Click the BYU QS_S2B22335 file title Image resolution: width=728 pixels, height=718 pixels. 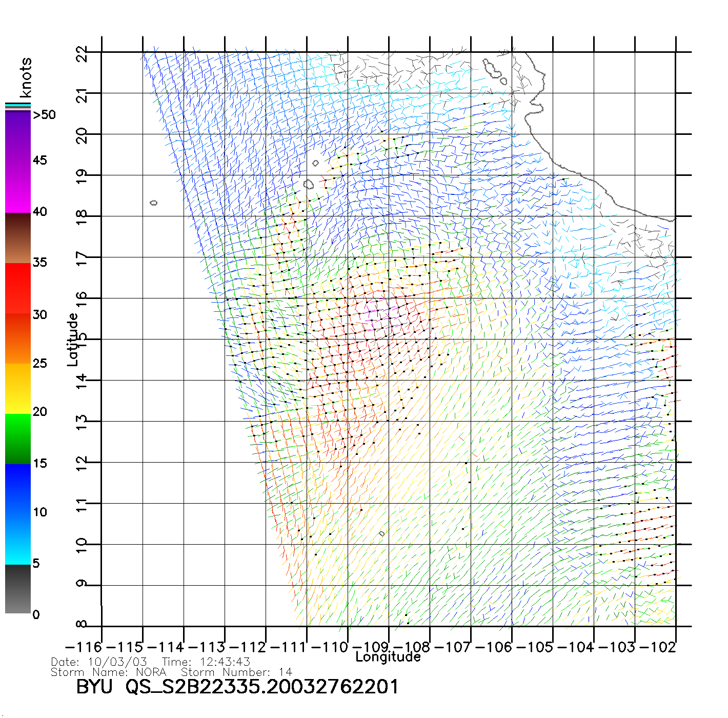pos(237,687)
